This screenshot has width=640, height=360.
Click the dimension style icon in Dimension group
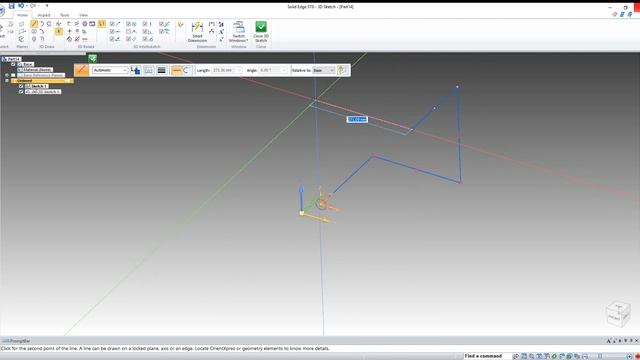pos(221,24)
